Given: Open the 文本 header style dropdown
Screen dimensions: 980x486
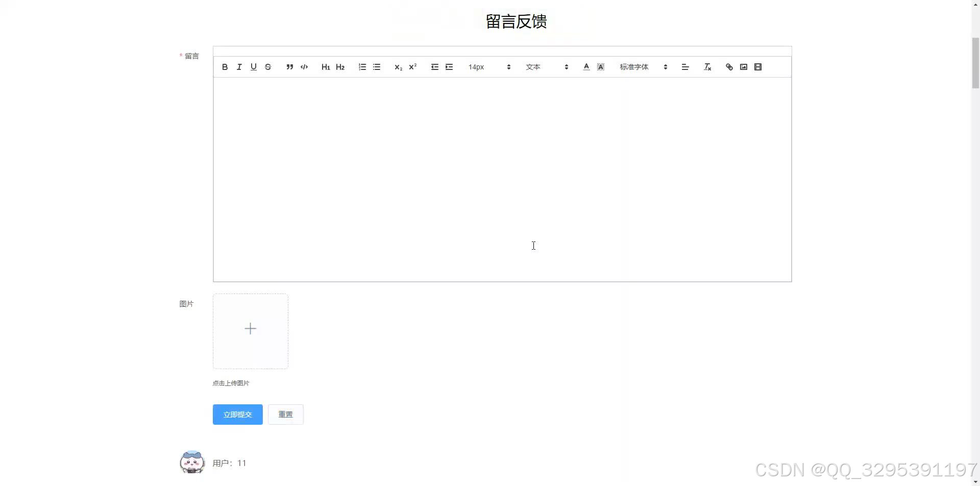Looking at the screenshot, I should click(x=547, y=67).
